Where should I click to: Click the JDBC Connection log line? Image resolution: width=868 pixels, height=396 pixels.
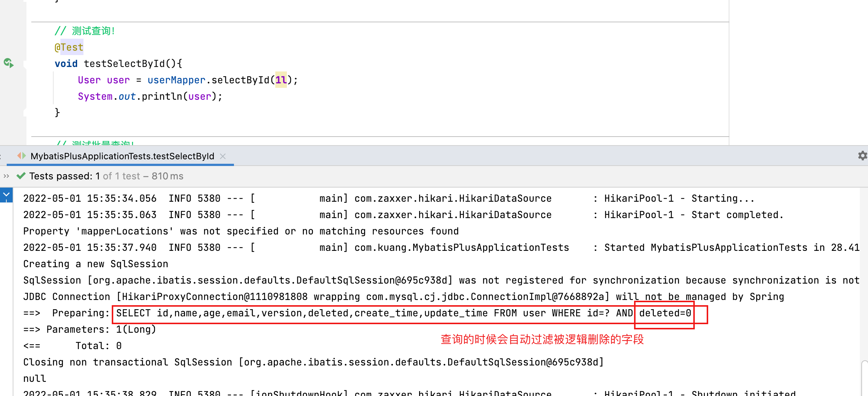click(404, 297)
